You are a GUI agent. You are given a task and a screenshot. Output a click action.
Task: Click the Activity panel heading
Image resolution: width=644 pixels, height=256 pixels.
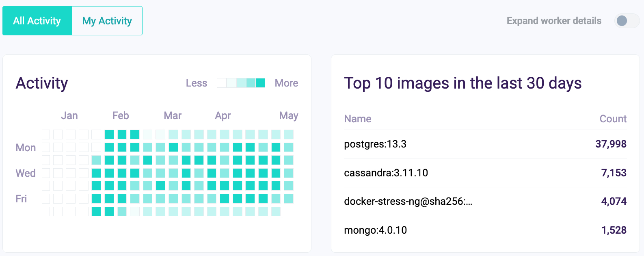pos(42,83)
